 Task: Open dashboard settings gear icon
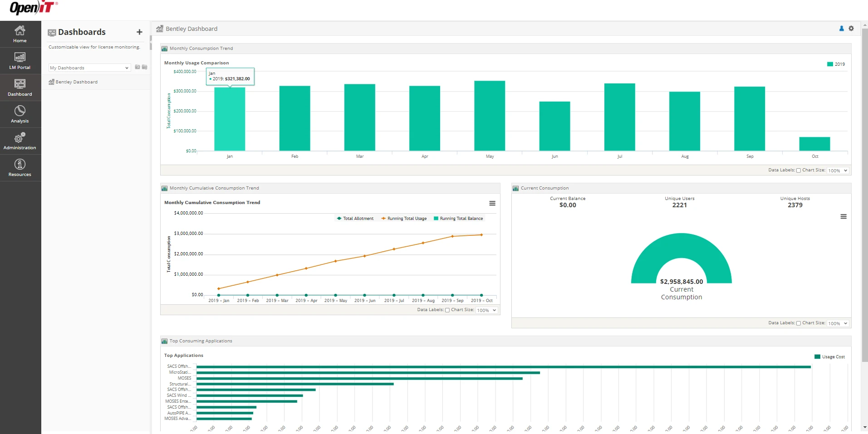pos(851,29)
